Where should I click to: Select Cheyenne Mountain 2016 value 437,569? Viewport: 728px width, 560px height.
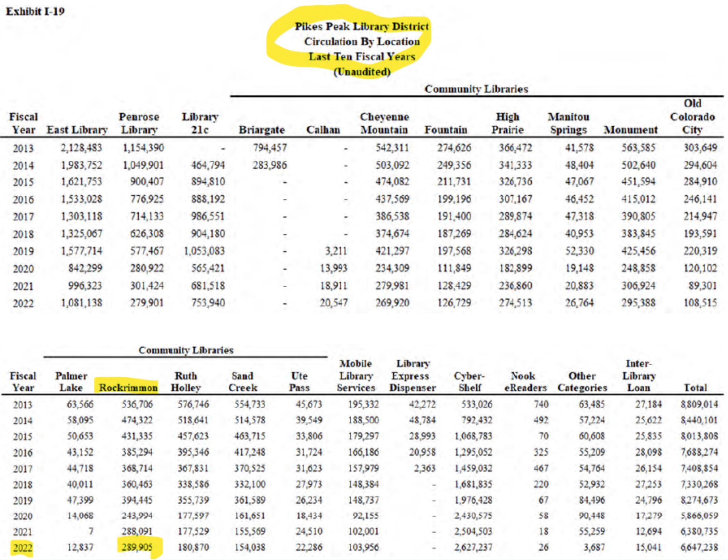pos(392,199)
